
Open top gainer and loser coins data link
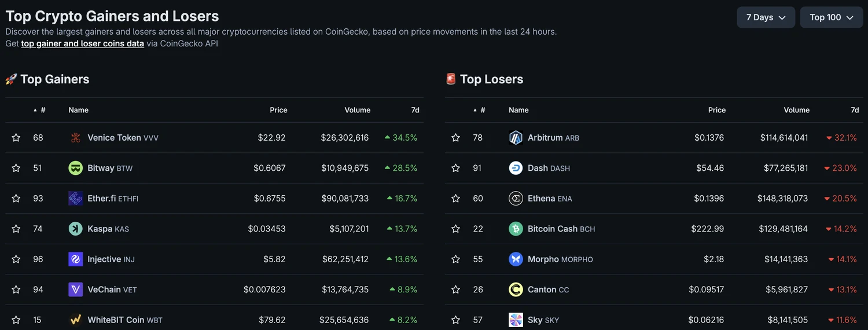point(83,43)
